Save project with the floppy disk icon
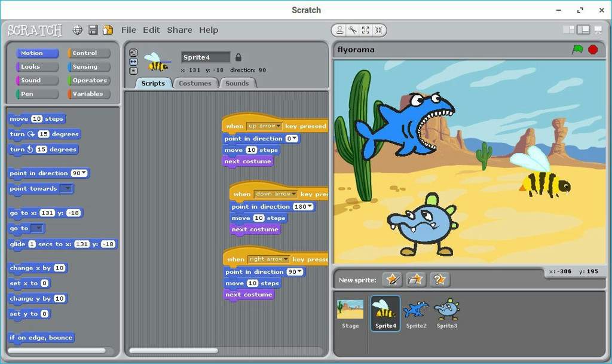612x364 pixels. (x=93, y=30)
